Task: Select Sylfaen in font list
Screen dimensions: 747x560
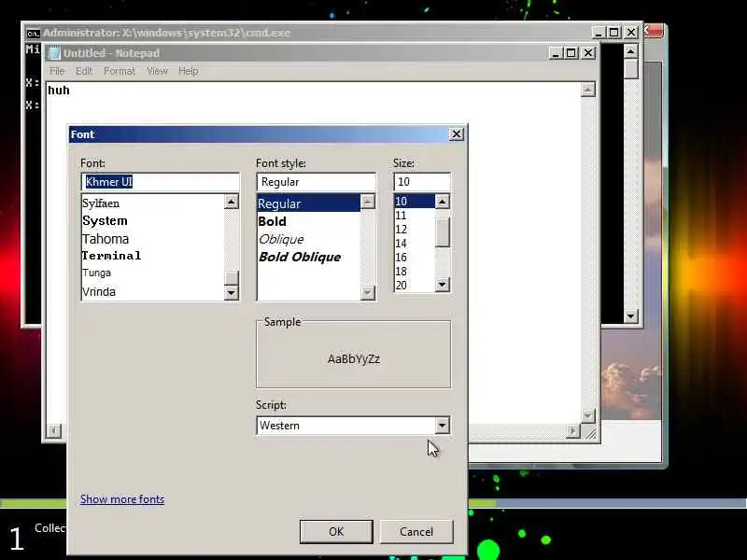Action: (152, 203)
